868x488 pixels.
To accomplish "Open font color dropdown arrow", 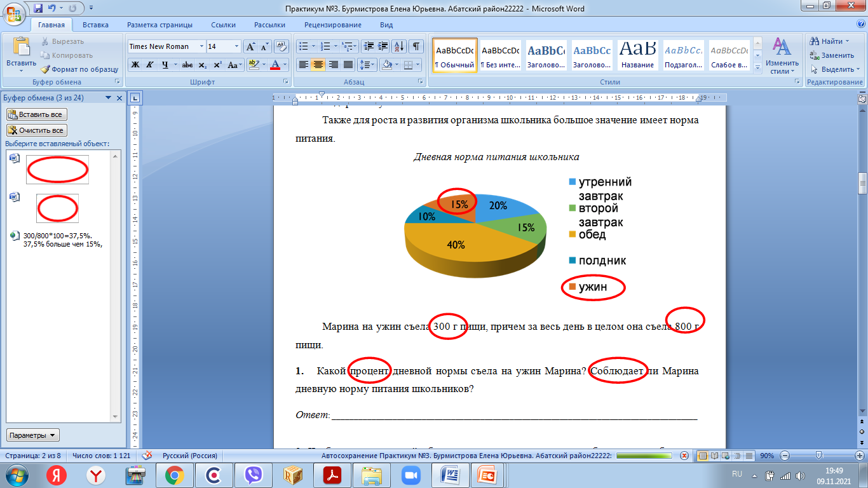I will coord(286,65).
